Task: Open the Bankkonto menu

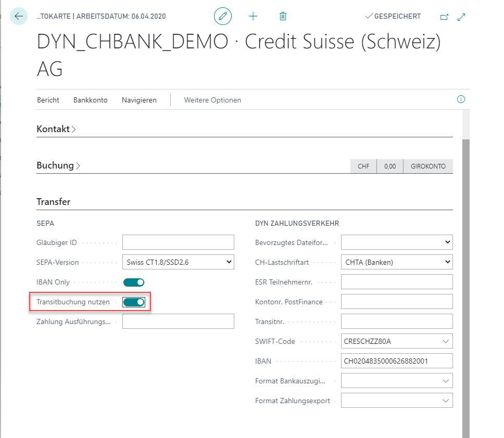Action: (90, 100)
